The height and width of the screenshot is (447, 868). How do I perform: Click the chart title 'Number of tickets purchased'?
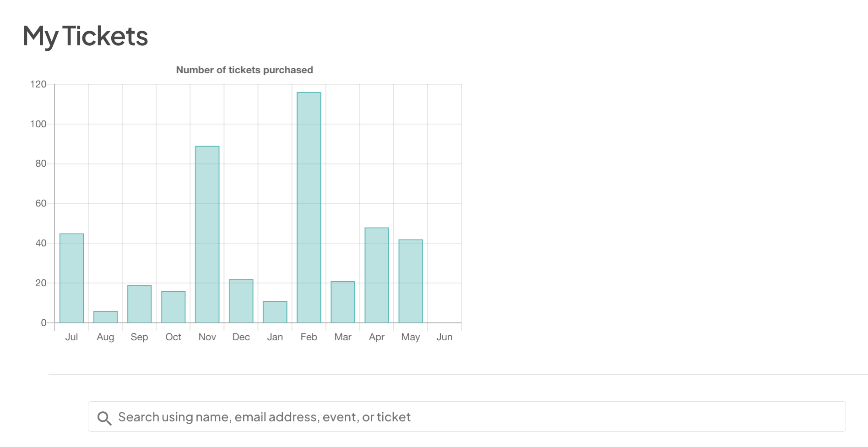pos(244,70)
